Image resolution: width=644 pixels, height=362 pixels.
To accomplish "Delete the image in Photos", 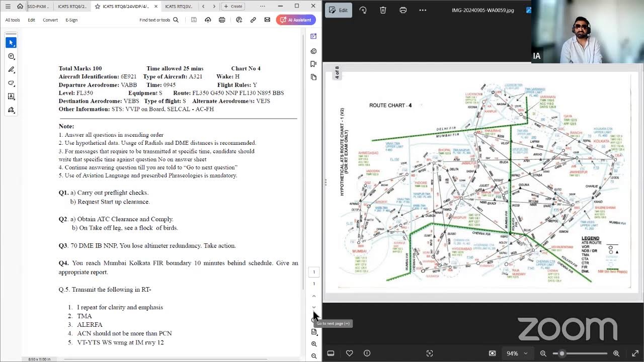I will [383, 10].
